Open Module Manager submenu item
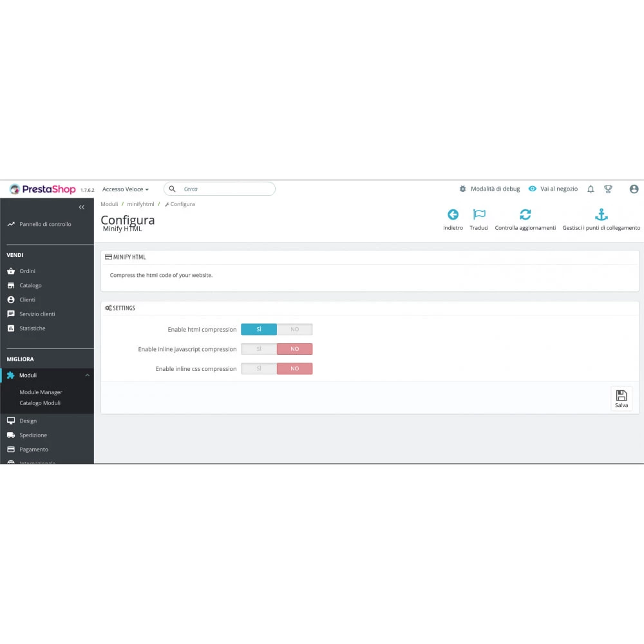The height and width of the screenshot is (644, 644). (x=41, y=392)
